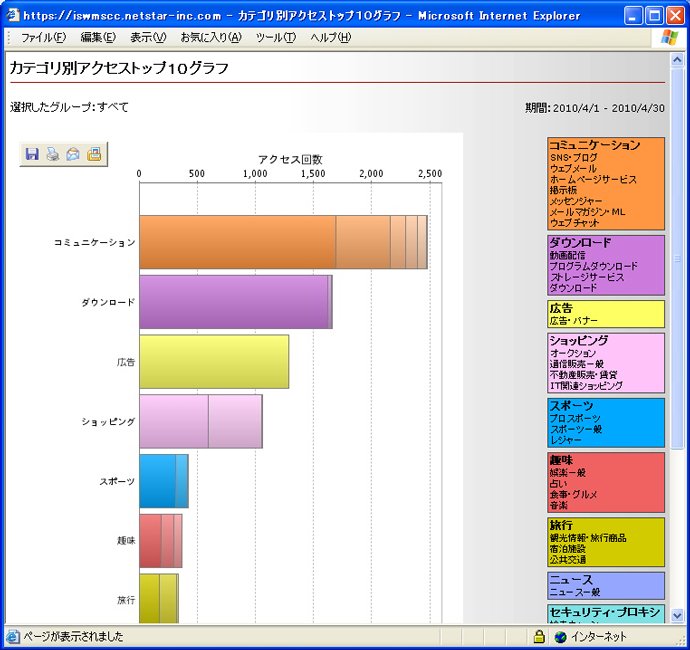Select the olive 旅行 legend box heading
The width and height of the screenshot is (690, 650).
[x=561, y=525]
